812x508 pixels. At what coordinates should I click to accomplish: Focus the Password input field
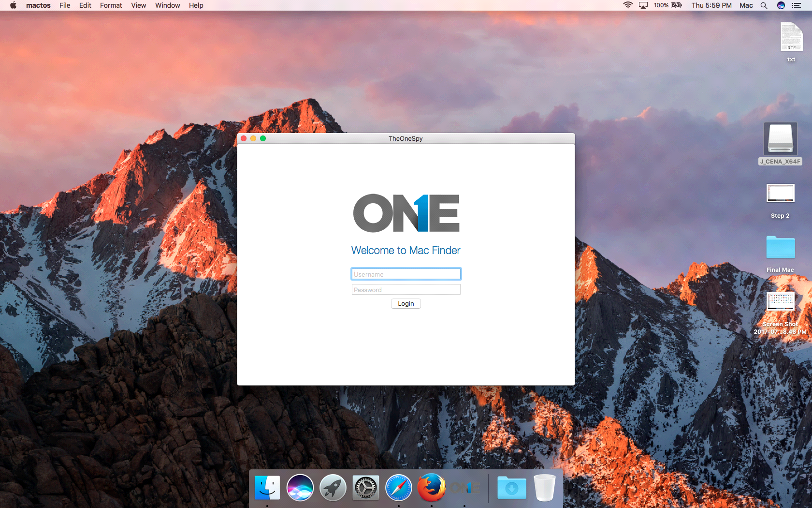pyautogui.click(x=406, y=290)
